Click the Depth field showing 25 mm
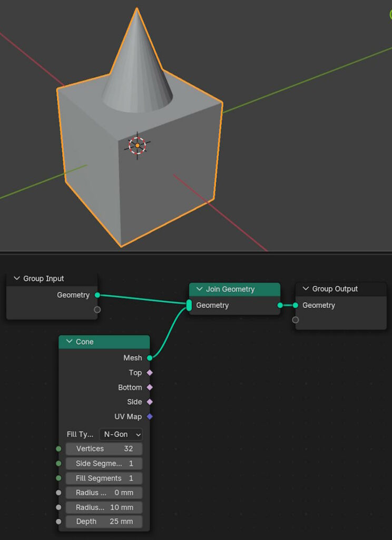 coord(104,522)
